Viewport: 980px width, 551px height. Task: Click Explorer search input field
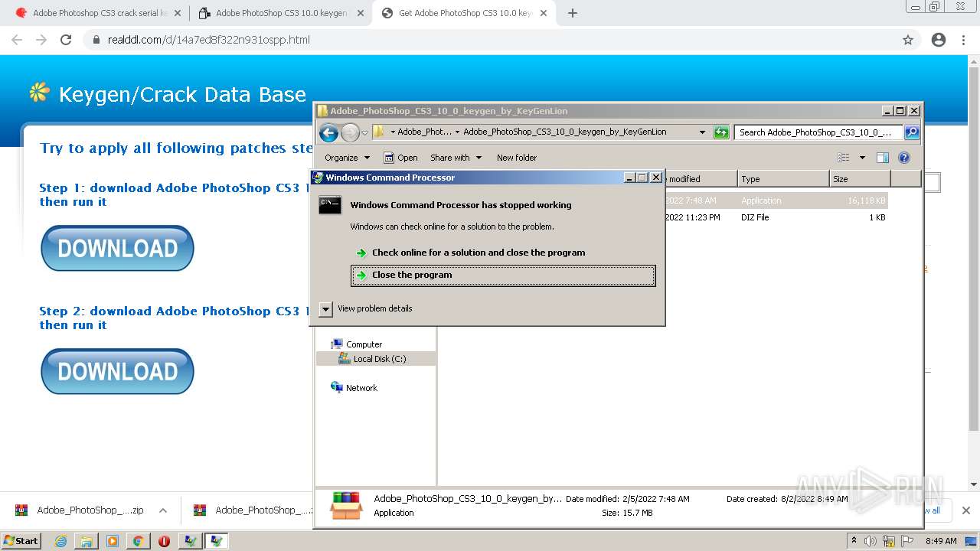click(x=818, y=132)
